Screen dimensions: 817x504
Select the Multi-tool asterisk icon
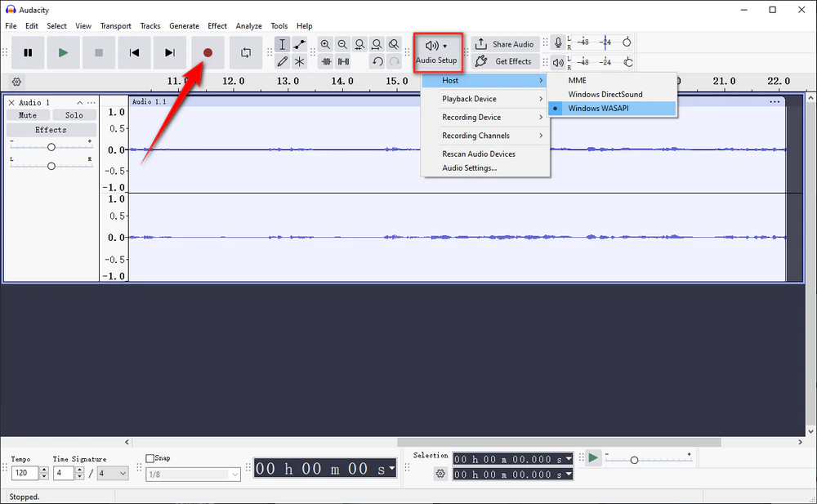pos(299,61)
